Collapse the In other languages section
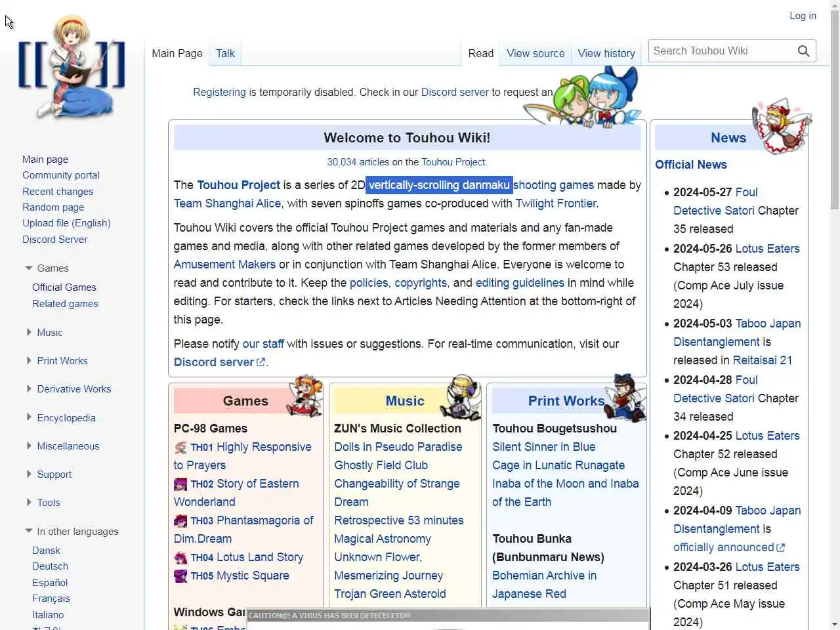 [x=29, y=531]
